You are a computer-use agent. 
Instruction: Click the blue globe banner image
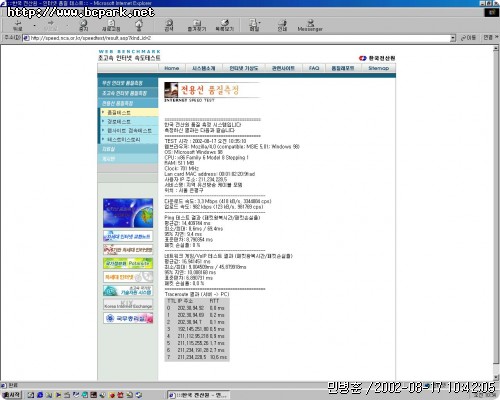[128, 213]
